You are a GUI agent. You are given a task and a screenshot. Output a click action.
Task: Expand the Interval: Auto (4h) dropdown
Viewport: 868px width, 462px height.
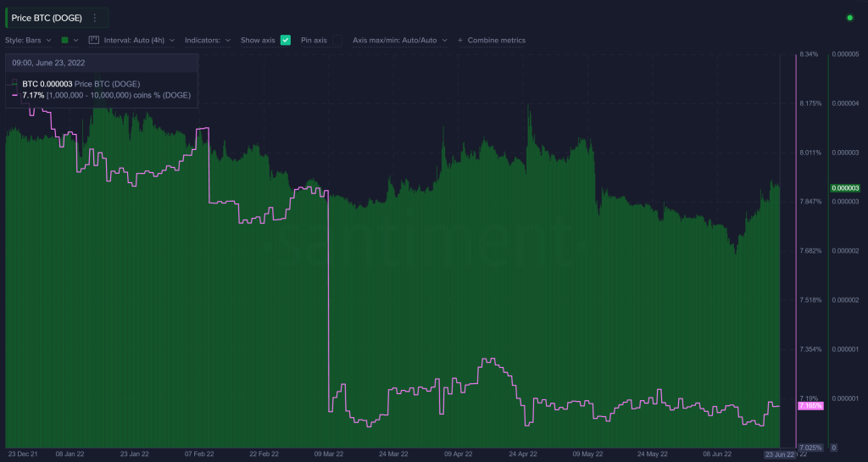[139, 40]
